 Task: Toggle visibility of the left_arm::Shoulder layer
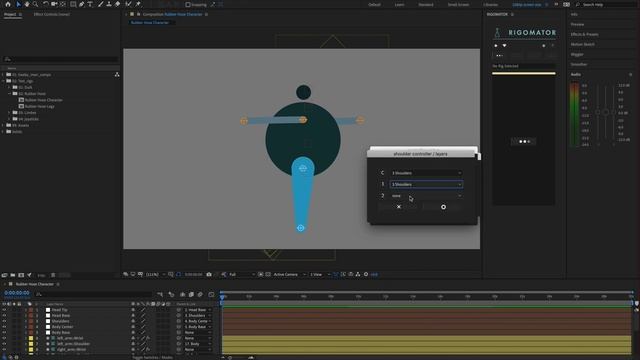[x=4, y=344]
